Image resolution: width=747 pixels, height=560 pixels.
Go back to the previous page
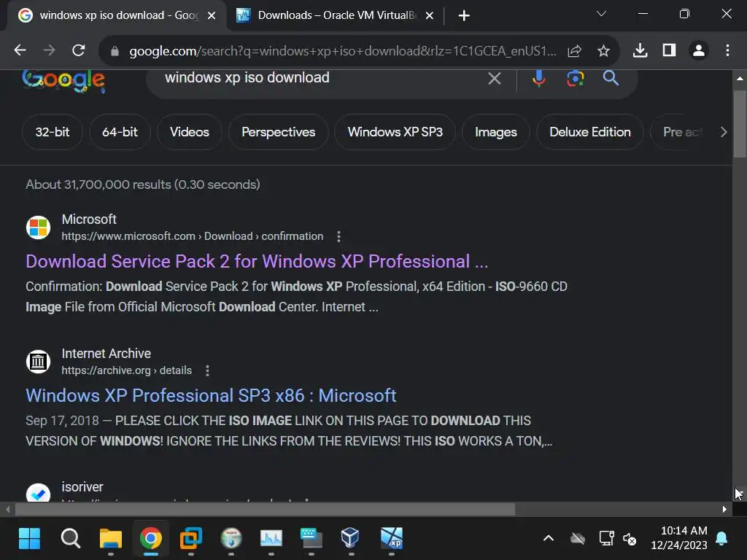(x=20, y=50)
